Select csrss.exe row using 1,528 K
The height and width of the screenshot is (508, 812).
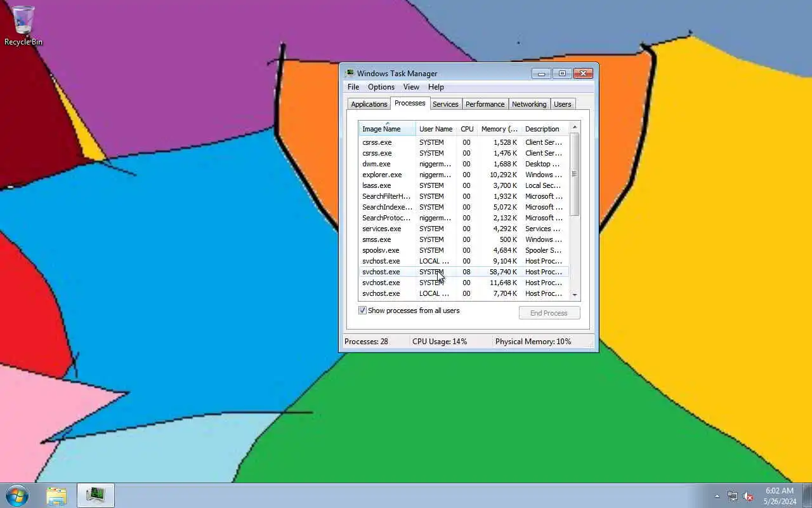464,142
